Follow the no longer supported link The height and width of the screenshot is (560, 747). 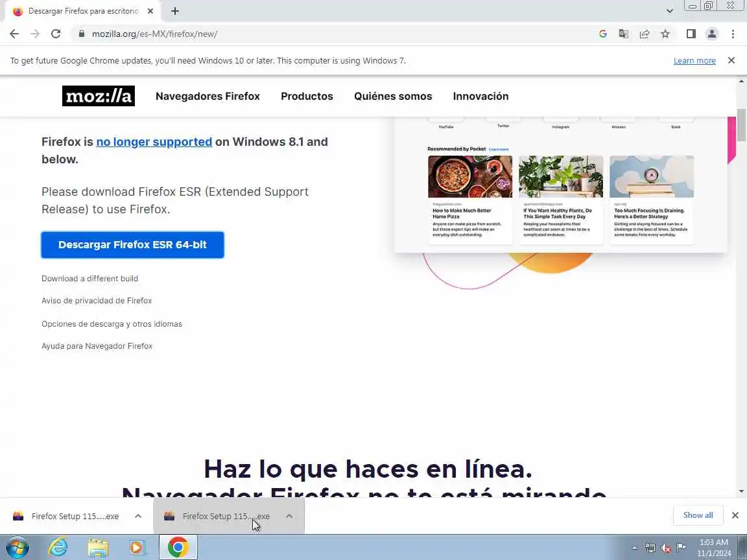point(154,142)
